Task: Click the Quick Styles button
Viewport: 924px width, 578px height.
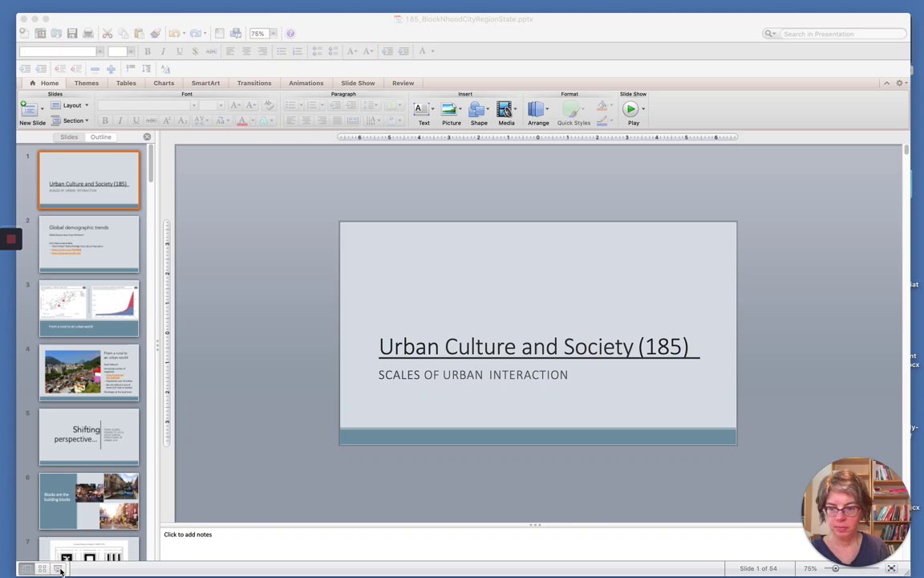Action: click(573, 112)
